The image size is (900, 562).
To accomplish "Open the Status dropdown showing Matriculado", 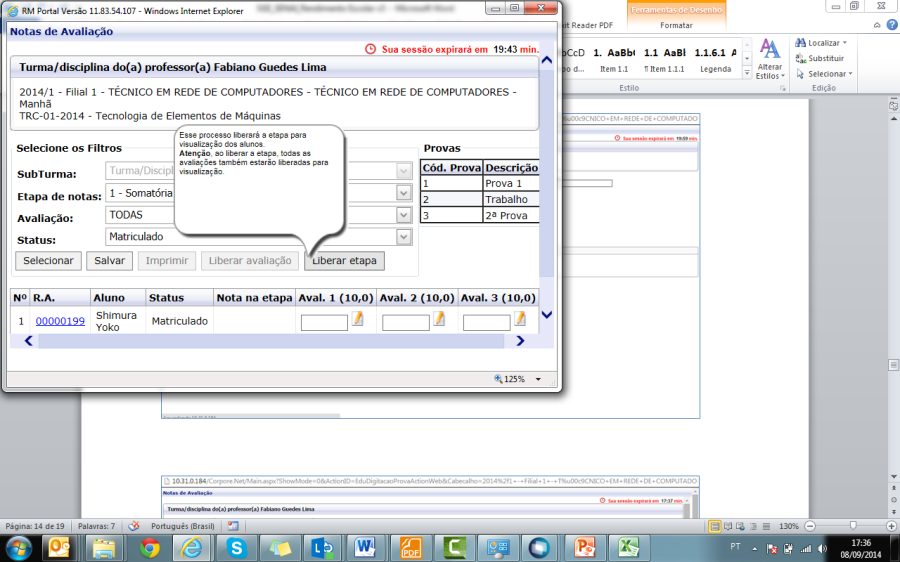I will [404, 237].
